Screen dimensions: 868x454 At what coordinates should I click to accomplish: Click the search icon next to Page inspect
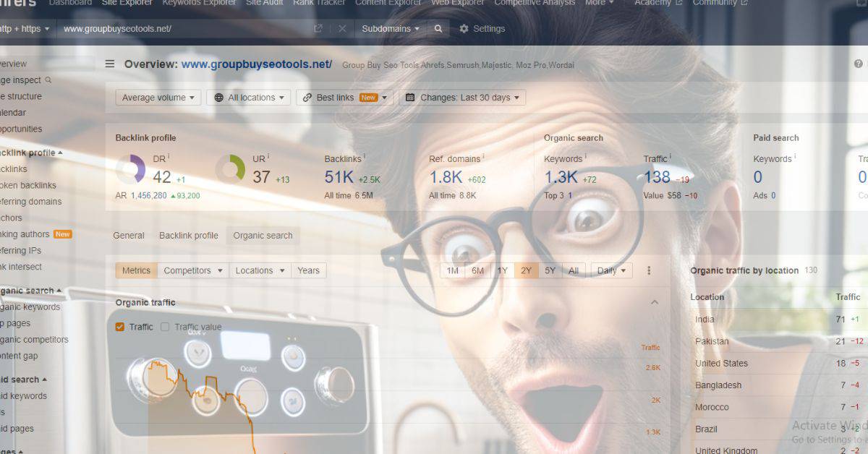(48, 80)
